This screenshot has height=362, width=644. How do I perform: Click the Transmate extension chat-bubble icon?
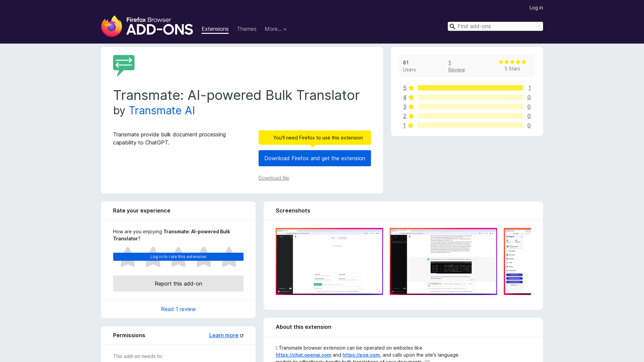(124, 66)
